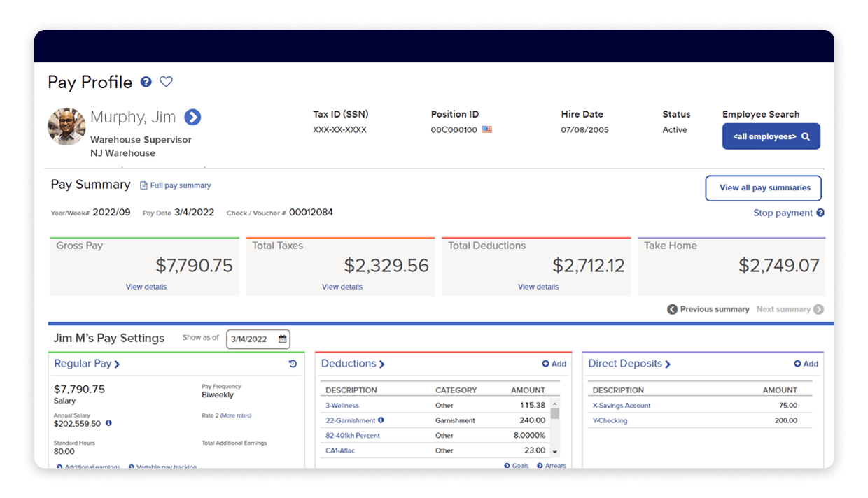Add a new deduction
Image resolution: width=868 pixels, height=498 pixels.
point(554,364)
